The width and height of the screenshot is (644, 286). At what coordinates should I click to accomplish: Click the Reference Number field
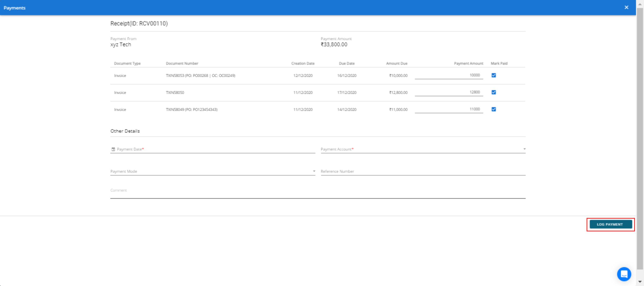coord(423,171)
